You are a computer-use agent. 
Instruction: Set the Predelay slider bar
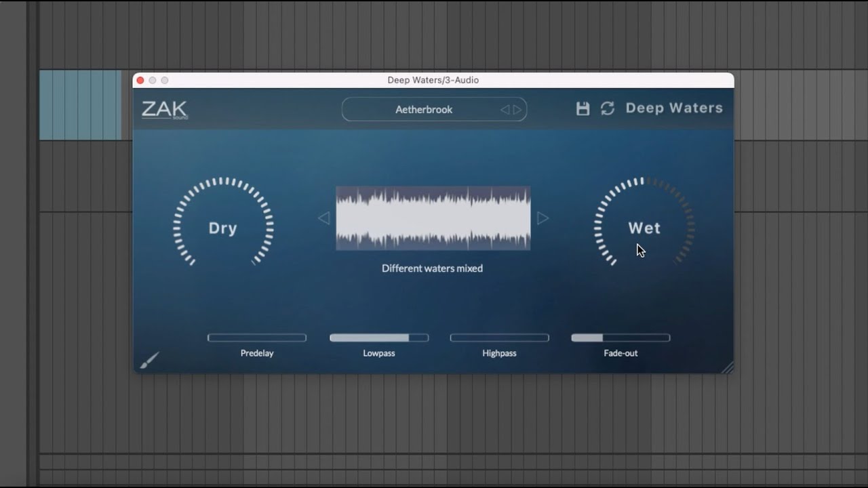tap(257, 338)
